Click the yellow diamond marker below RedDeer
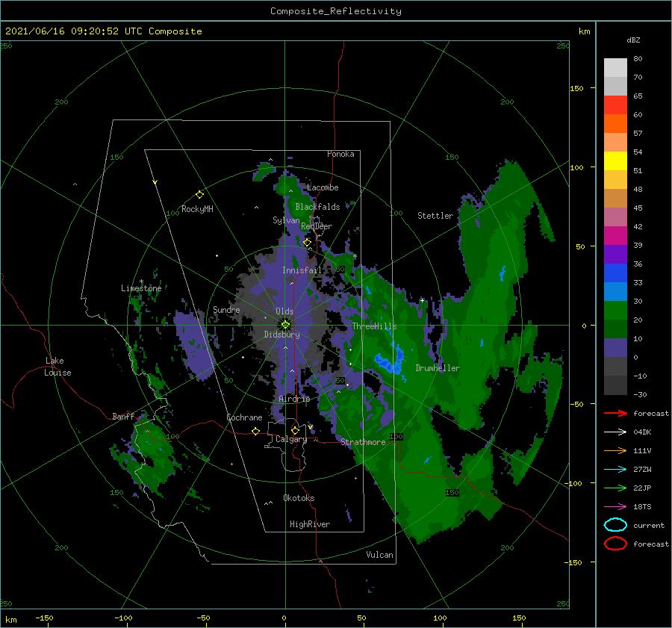The width and height of the screenshot is (672, 628). pyautogui.click(x=308, y=243)
